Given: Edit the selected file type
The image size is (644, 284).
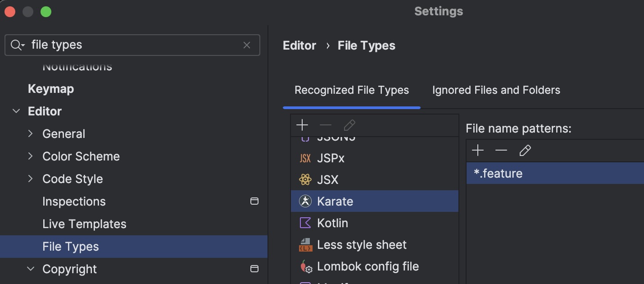Looking at the screenshot, I should (x=349, y=125).
